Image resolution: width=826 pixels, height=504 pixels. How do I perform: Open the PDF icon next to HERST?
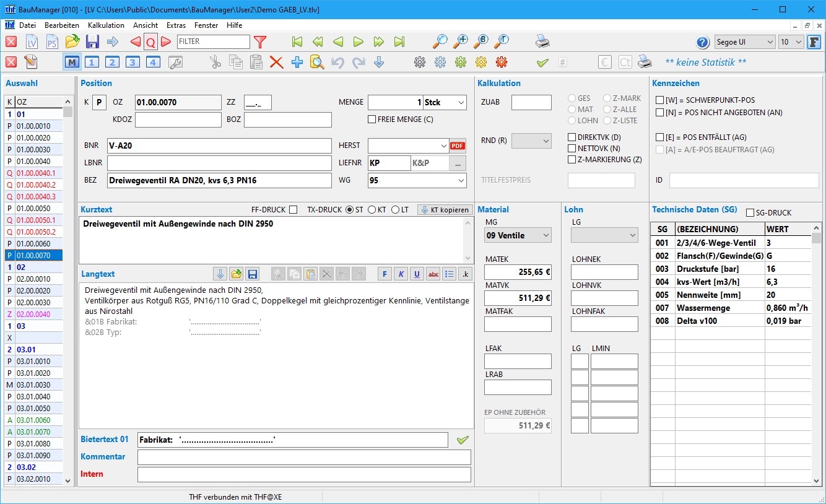[x=458, y=146]
